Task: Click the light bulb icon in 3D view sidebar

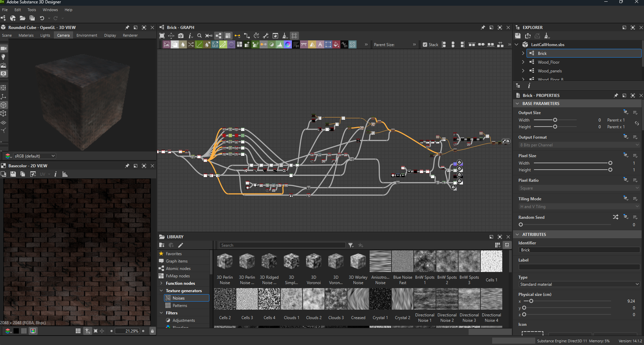Action: point(3,57)
